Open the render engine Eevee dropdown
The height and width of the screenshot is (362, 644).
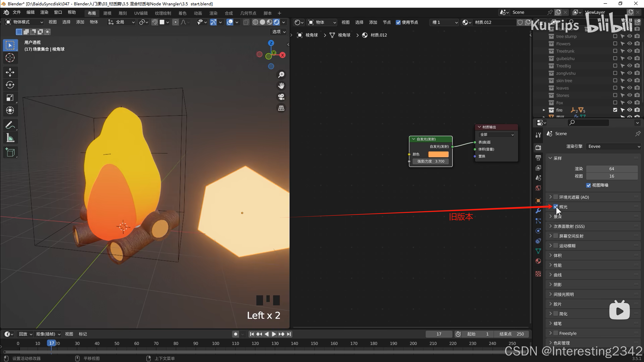point(613,146)
